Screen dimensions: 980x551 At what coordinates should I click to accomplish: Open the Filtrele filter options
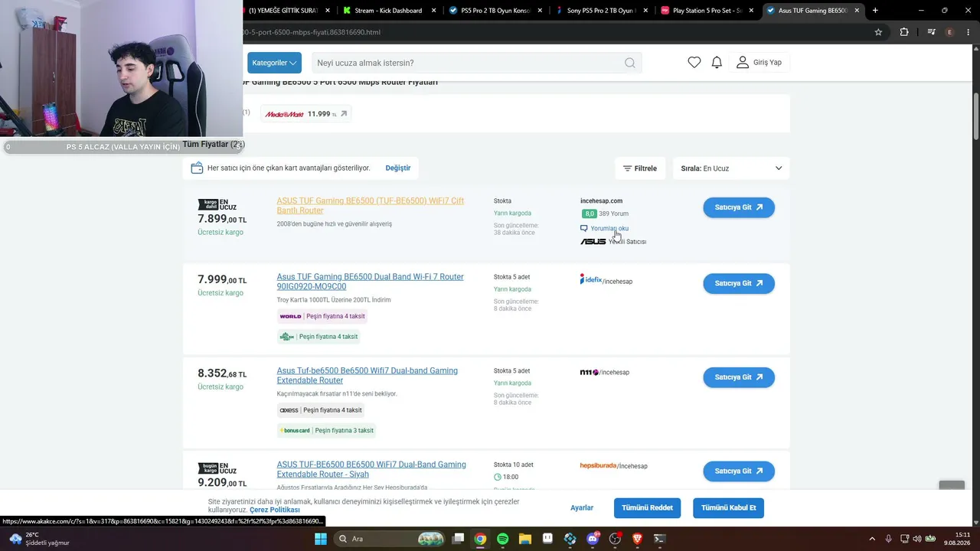point(640,168)
